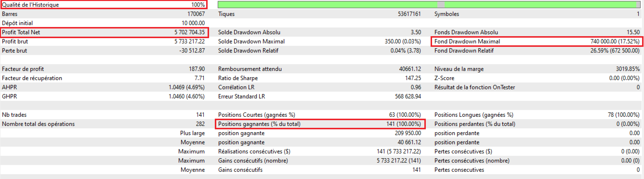Viewport: 644px width, 179px height.
Task: Select the 'Facteur de profit' label
Action: (x=23, y=69)
